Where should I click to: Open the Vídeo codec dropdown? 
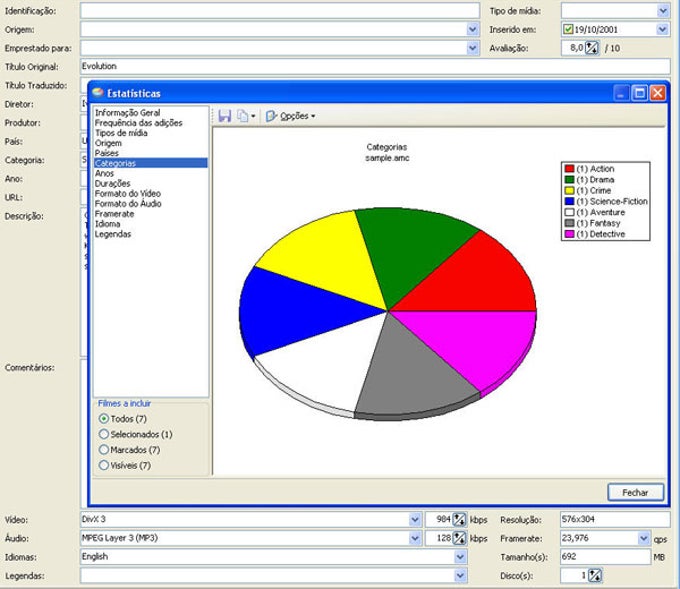(415, 519)
